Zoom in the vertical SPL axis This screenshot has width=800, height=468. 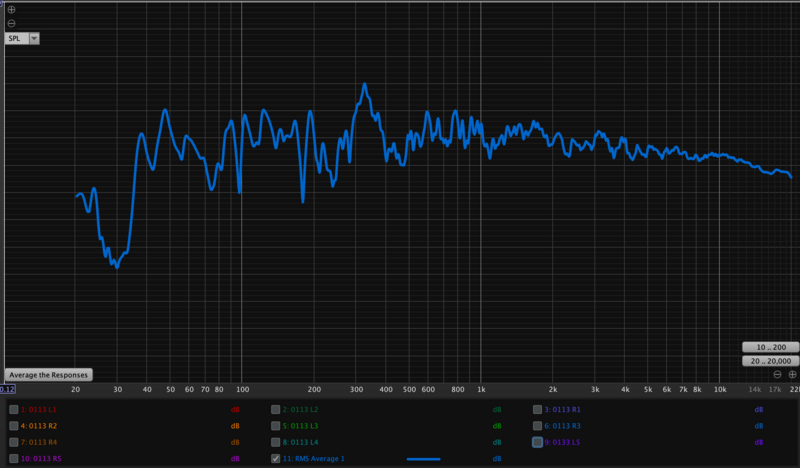click(11, 9)
